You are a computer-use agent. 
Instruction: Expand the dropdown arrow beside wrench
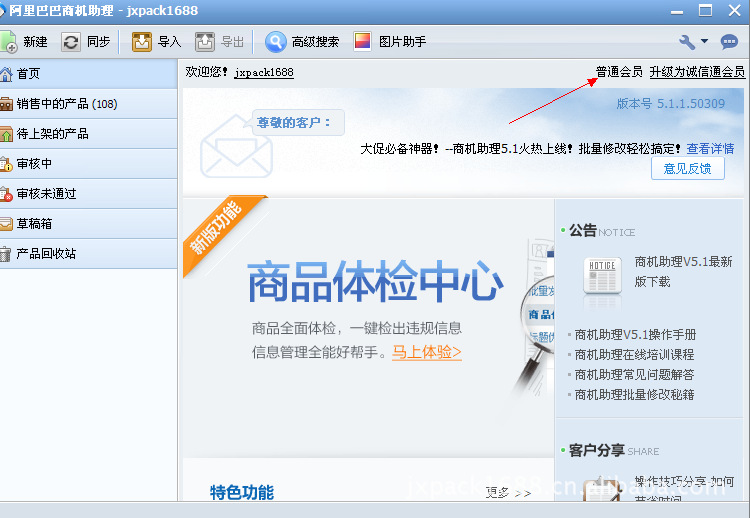(705, 41)
